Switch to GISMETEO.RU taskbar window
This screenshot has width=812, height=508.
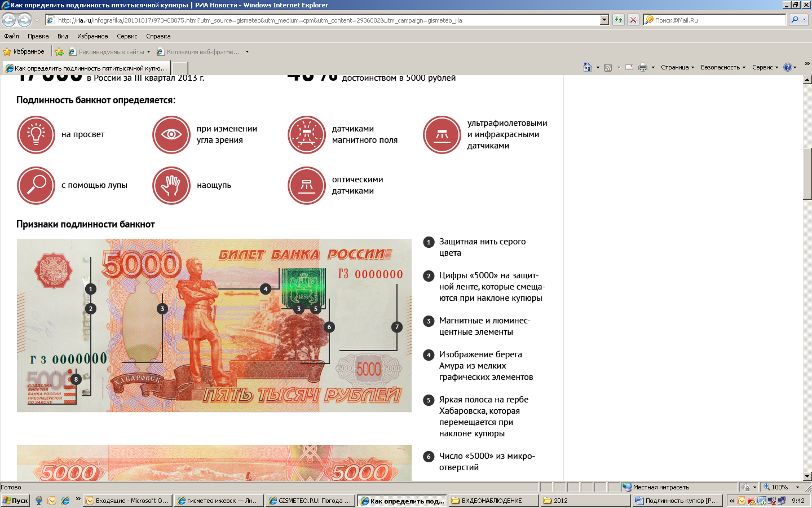pos(310,501)
